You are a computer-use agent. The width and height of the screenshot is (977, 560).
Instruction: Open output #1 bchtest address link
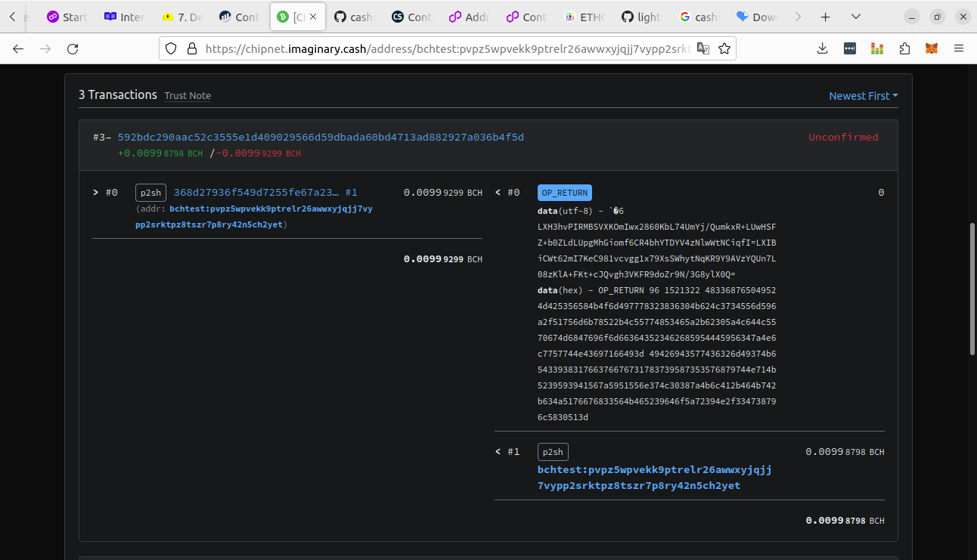click(655, 478)
